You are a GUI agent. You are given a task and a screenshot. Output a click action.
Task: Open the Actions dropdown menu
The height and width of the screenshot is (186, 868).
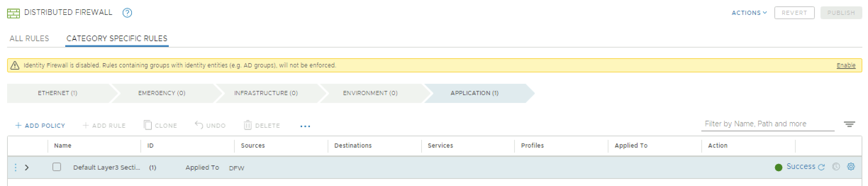749,13
